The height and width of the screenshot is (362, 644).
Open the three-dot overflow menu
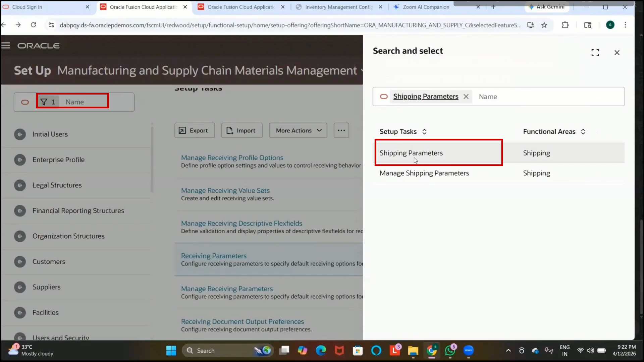(x=341, y=130)
